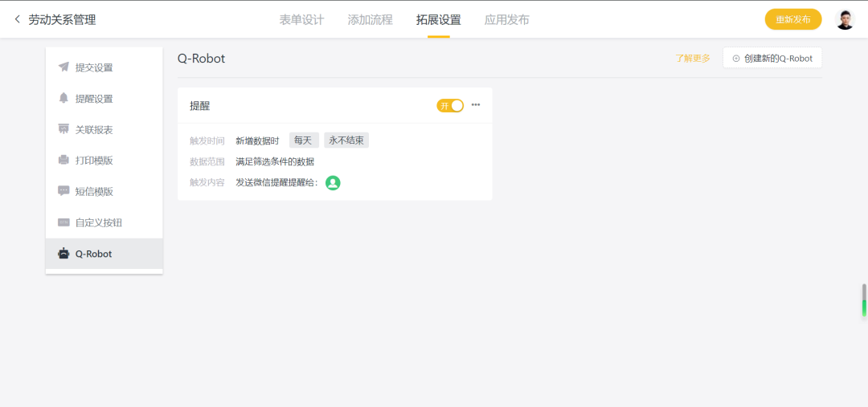Turn off the 提醒 robot toggle
The height and width of the screenshot is (407, 868).
tap(450, 105)
